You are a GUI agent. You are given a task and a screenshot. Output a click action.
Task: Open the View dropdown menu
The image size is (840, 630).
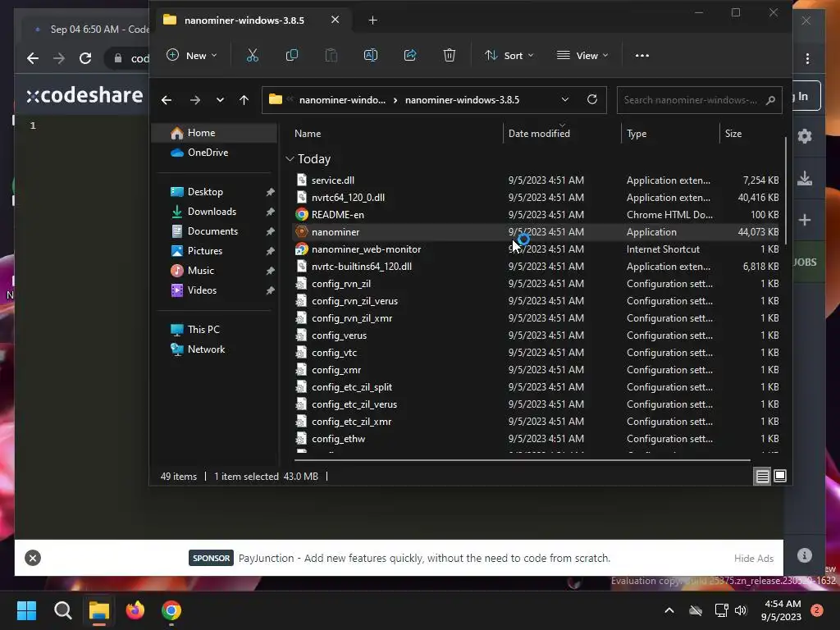pos(583,55)
